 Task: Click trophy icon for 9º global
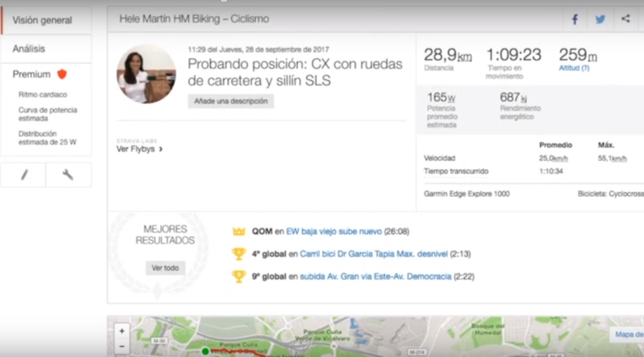(x=238, y=277)
